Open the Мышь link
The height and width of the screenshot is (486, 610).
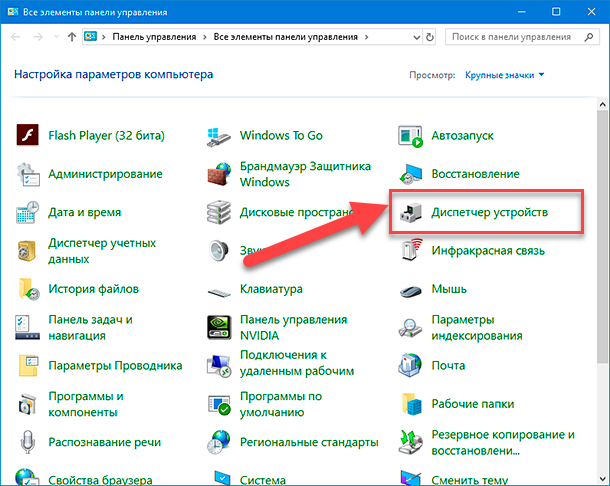click(x=449, y=289)
